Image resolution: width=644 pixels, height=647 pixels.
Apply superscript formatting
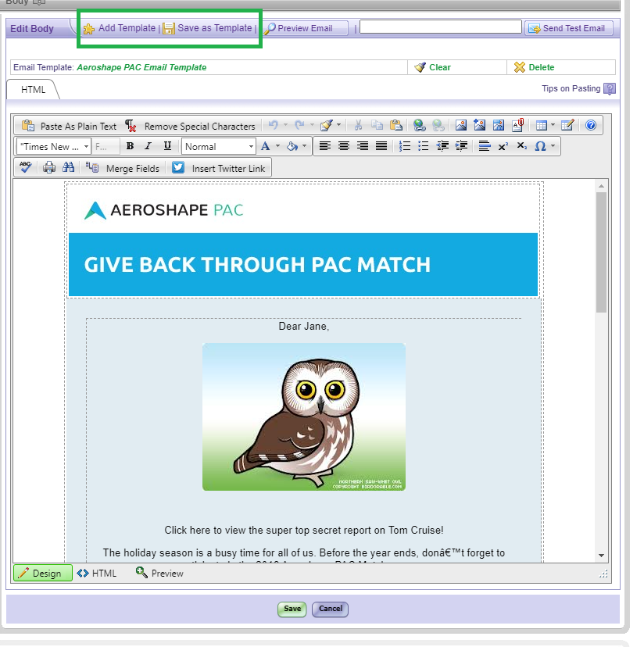tap(503, 146)
